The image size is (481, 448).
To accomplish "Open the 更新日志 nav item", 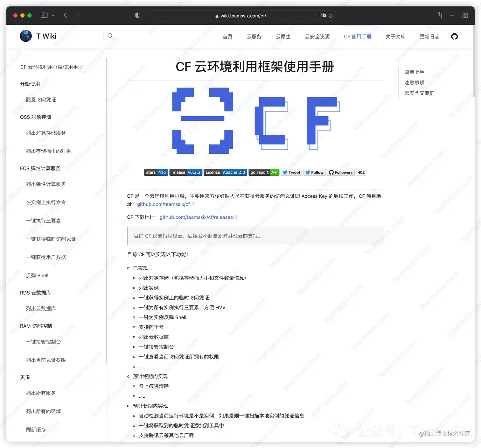I will coord(430,37).
